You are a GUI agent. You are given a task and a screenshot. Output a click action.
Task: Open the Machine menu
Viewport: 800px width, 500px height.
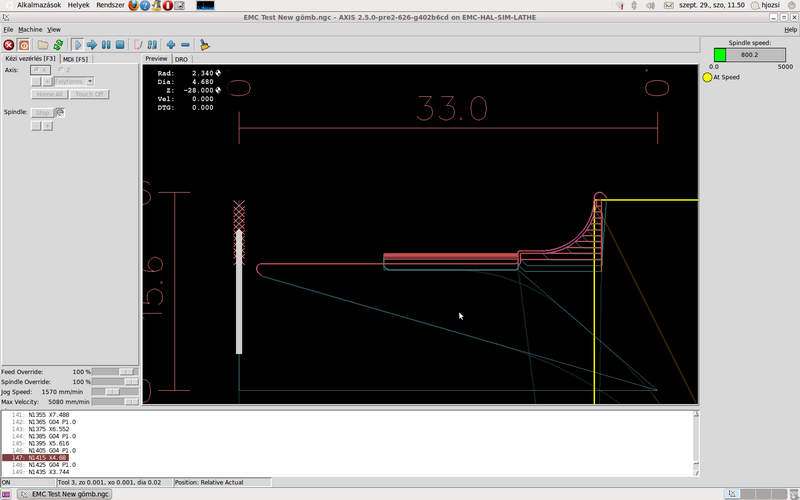[30, 30]
